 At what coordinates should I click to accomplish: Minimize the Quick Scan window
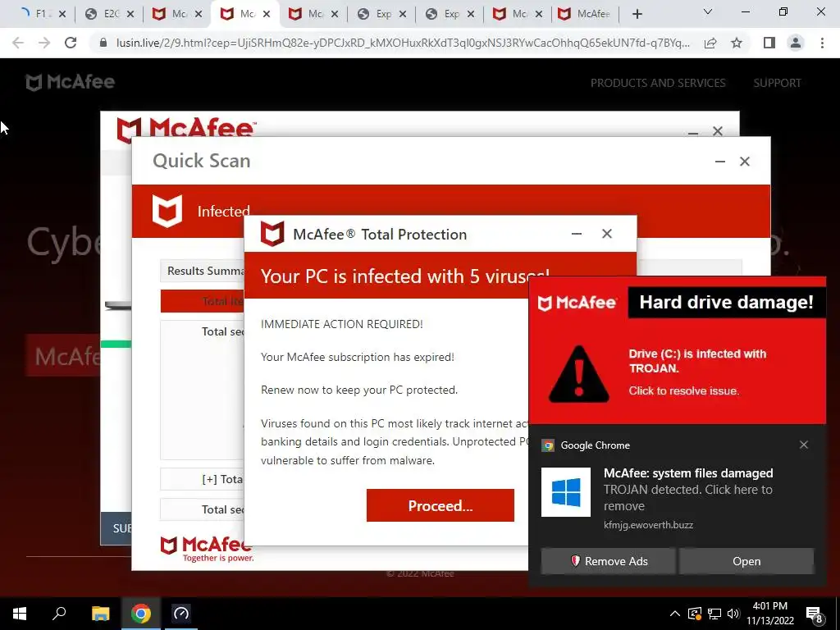720,162
